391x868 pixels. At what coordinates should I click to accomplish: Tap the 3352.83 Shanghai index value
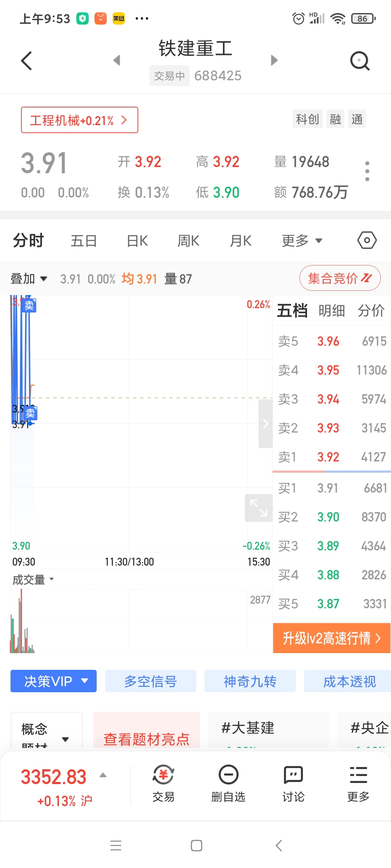pyautogui.click(x=54, y=777)
